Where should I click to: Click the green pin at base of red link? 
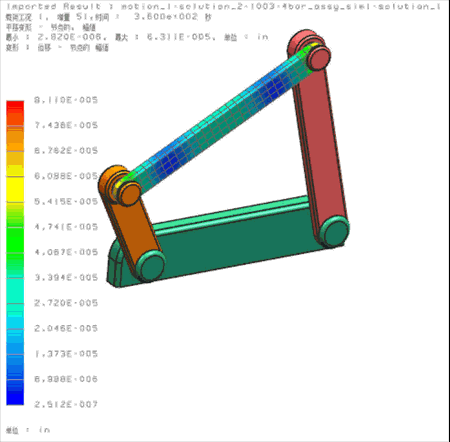pyautogui.click(x=335, y=231)
